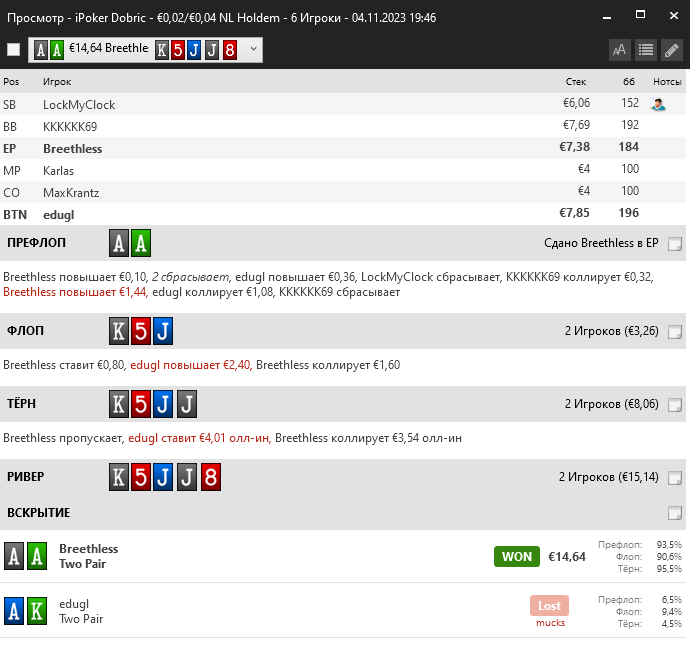This screenshot has height=651, width=690.
Task: Click the stack value €7,85
Action: (x=574, y=213)
